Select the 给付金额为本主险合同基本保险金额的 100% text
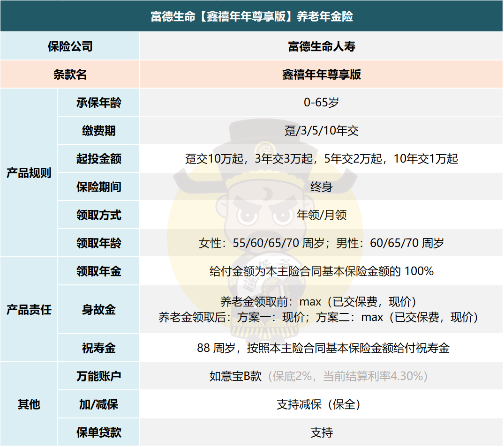 322,271
